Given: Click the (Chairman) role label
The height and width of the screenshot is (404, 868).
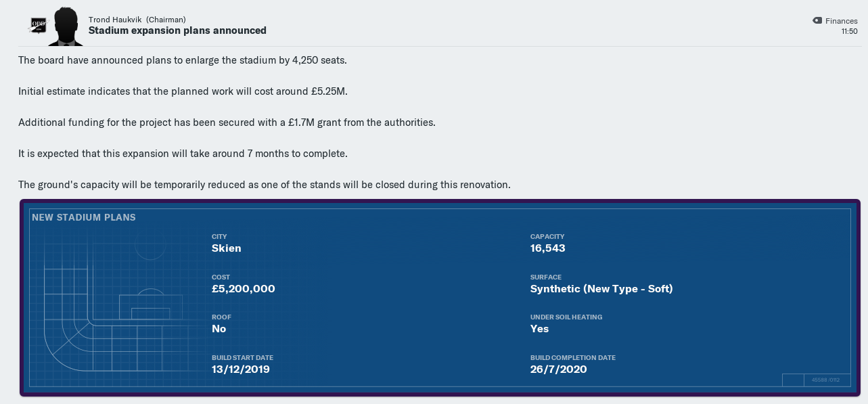Looking at the screenshot, I should [166, 19].
